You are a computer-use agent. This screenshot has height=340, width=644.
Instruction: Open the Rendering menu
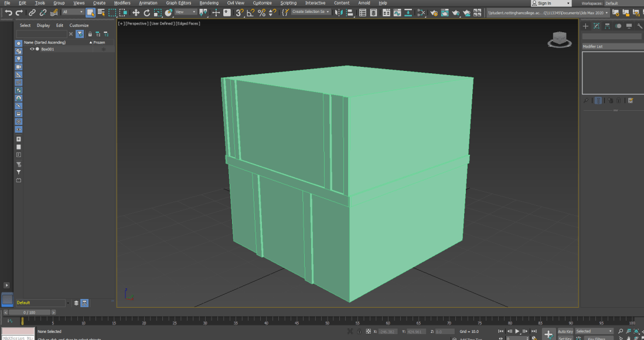click(x=209, y=3)
